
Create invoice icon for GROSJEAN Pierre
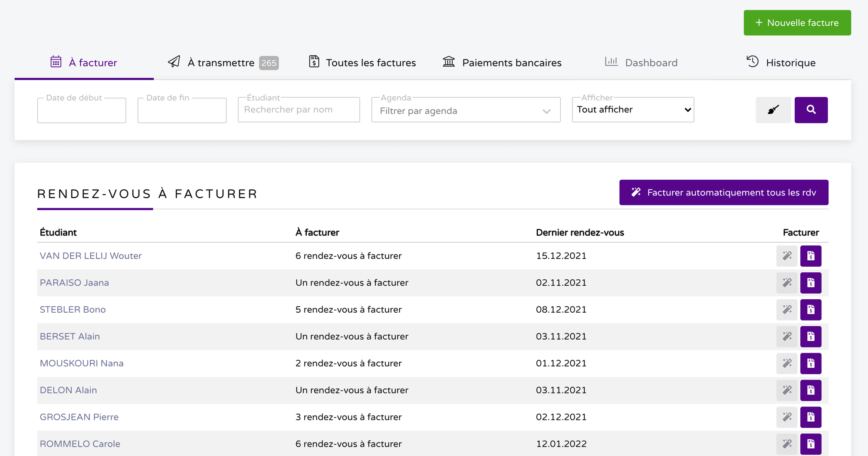[x=811, y=417]
